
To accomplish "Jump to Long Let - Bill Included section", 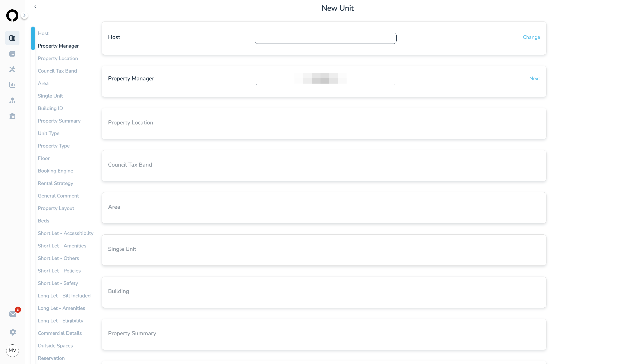I will pos(64,296).
